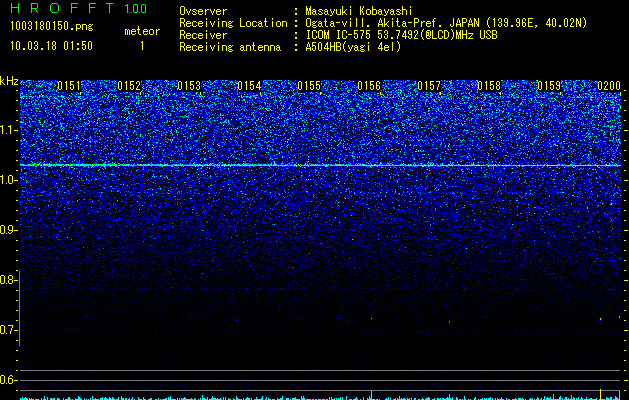
Task: Click the yellow spike in bottom level graph
Action: pyautogui.click(x=601, y=394)
